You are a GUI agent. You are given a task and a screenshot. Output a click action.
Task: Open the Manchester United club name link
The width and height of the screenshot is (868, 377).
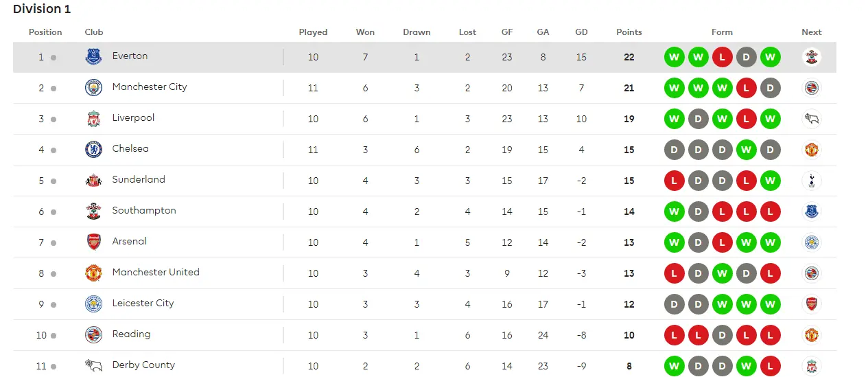coord(156,273)
